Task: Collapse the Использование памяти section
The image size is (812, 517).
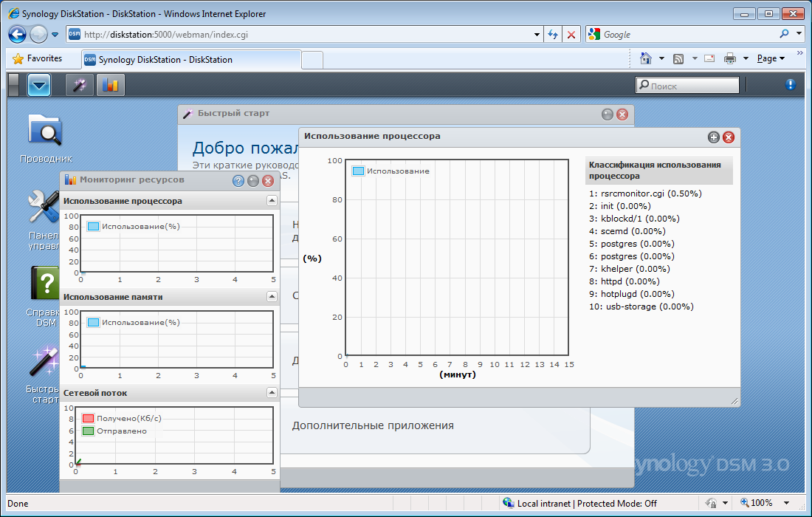Action: pos(272,296)
